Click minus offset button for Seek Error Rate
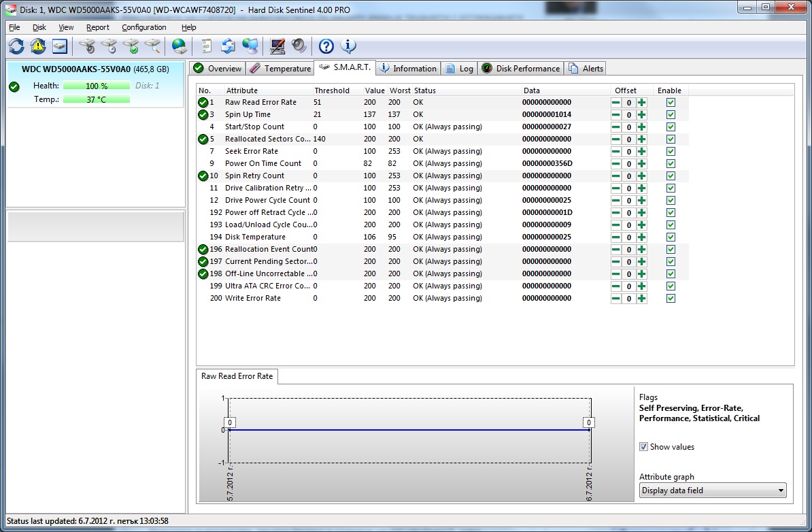The width and height of the screenshot is (812, 532). pyautogui.click(x=615, y=152)
